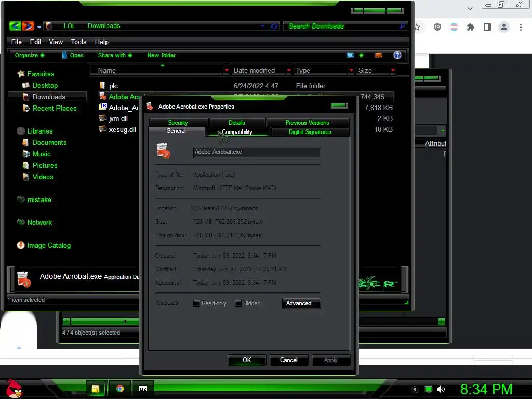
Task: Open the Name column filter dropdown arrow
Action: coord(227,70)
